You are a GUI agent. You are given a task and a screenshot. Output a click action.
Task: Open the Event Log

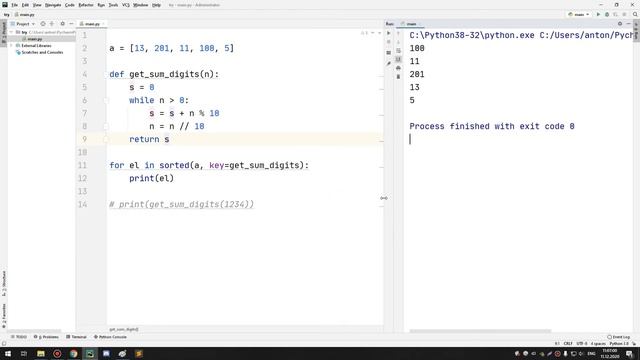pyautogui.click(x=619, y=337)
